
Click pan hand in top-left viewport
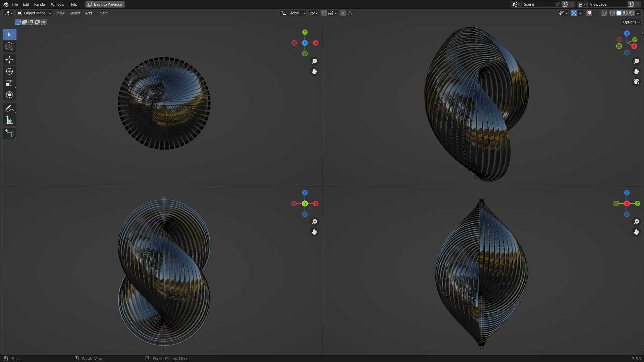click(x=314, y=71)
